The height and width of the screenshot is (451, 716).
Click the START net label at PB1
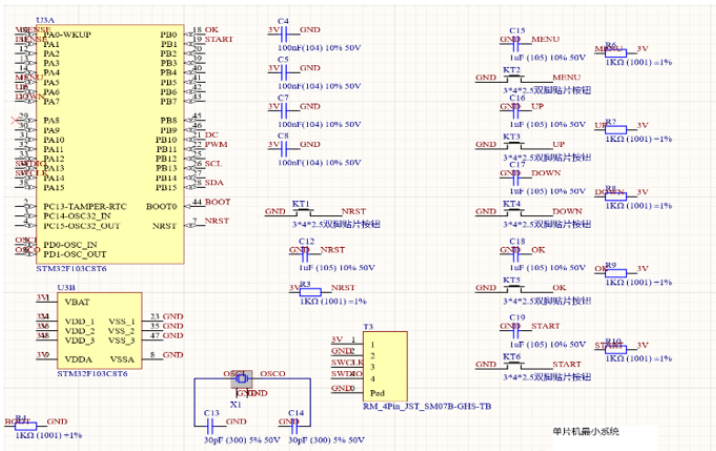coord(219,39)
